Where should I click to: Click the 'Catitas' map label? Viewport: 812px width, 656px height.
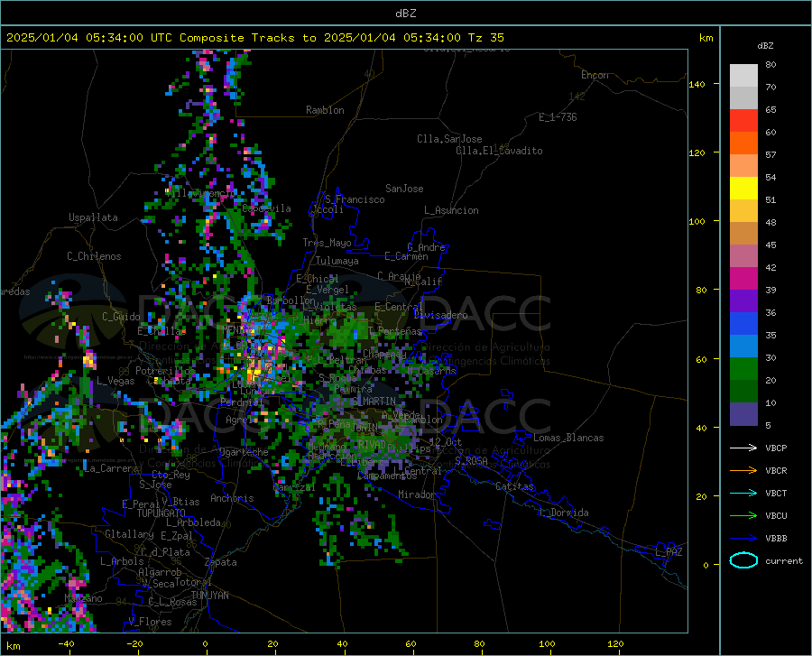(514, 486)
